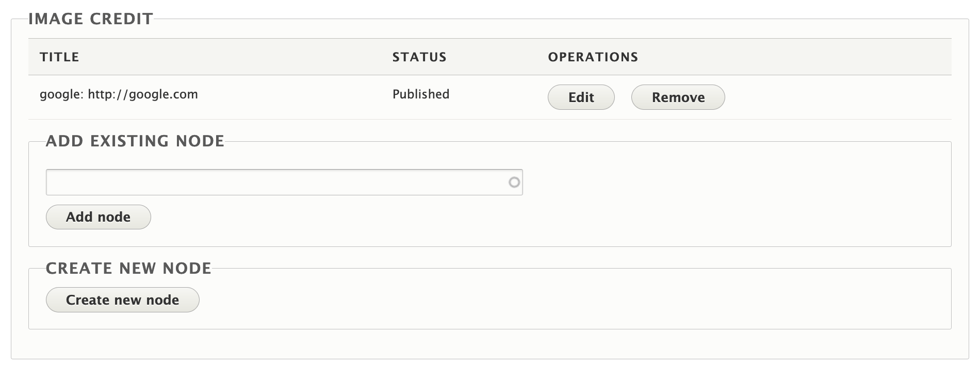
Task: Click the ADD EXISTING NODE legend
Action: (135, 141)
